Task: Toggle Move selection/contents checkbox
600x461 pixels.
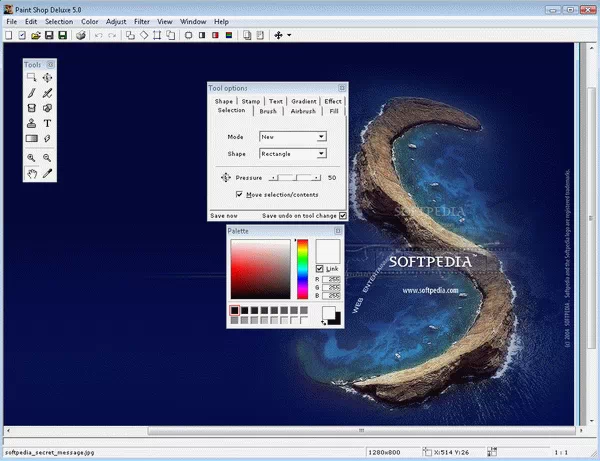Action: point(239,194)
